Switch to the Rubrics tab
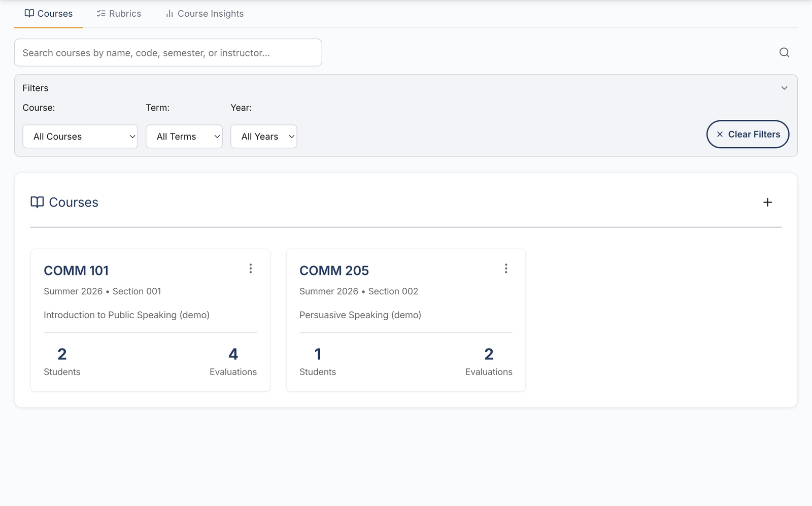This screenshot has height=506, width=812. [119, 14]
